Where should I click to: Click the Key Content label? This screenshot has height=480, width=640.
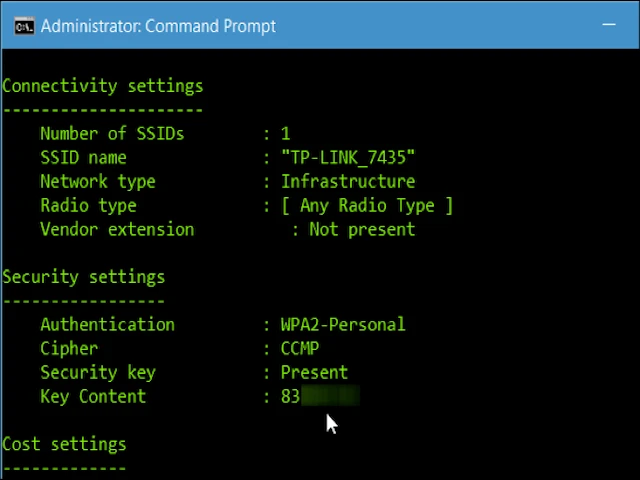pos(93,397)
